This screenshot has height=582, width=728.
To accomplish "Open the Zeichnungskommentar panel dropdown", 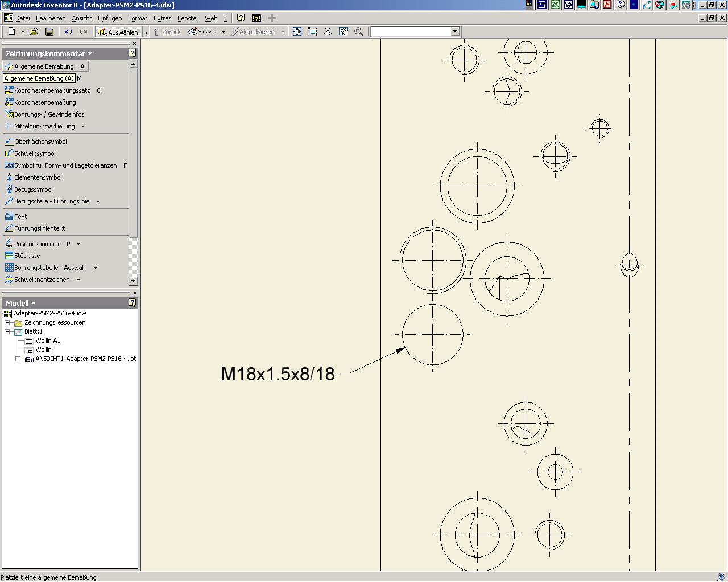I will pos(90,54).
